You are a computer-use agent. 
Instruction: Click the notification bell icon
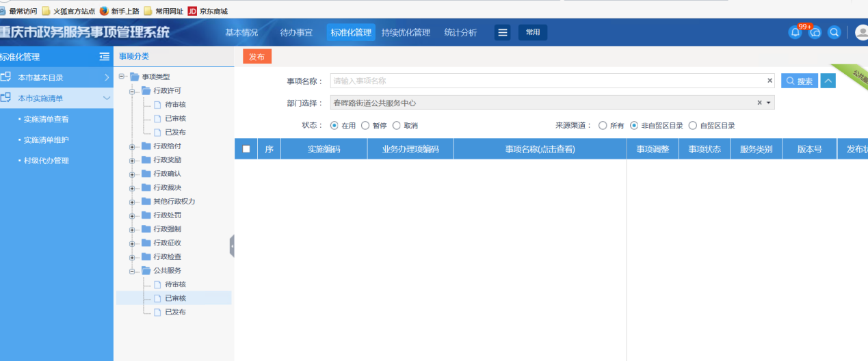[795, 33]
